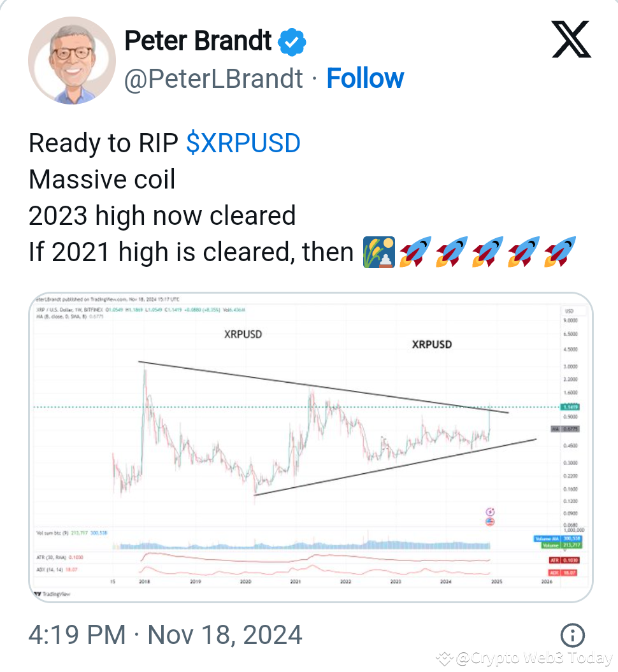Click the info icon beside the timestamp
618x672 pixels.
tap(572, 635)
